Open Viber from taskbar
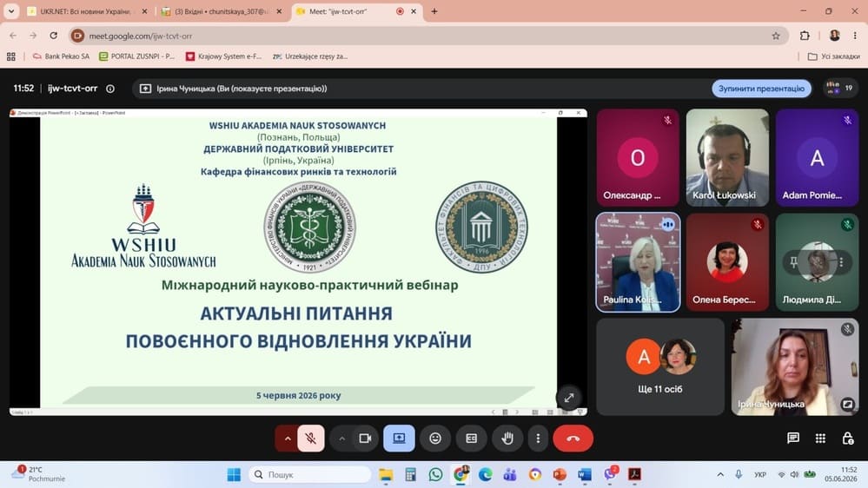The height and width of the screenshot is (488, 868). pyautogui.click(x=610, y=474)
